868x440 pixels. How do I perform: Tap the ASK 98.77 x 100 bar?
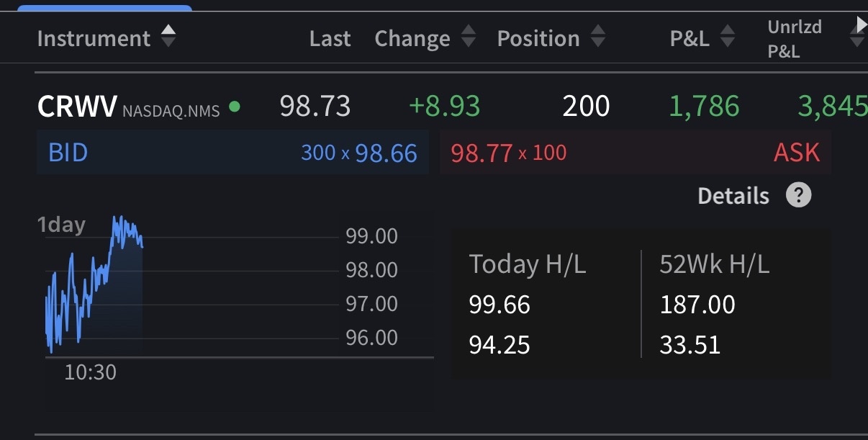click(x=636, y=153)
